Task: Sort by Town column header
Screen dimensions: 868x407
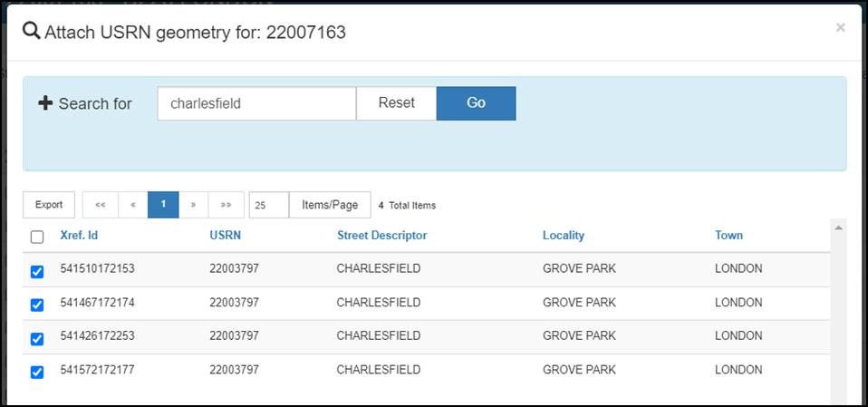Action: [728, 236]
